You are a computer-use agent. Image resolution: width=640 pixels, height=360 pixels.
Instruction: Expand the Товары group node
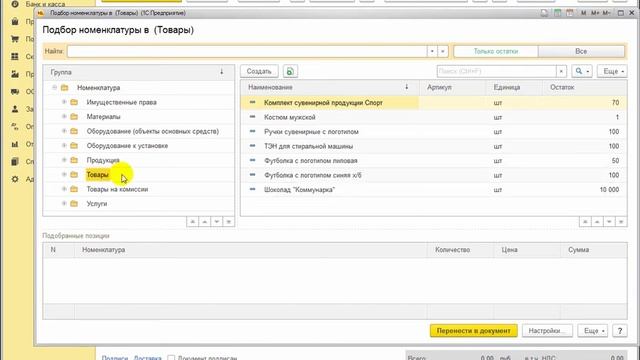(64, 174)
